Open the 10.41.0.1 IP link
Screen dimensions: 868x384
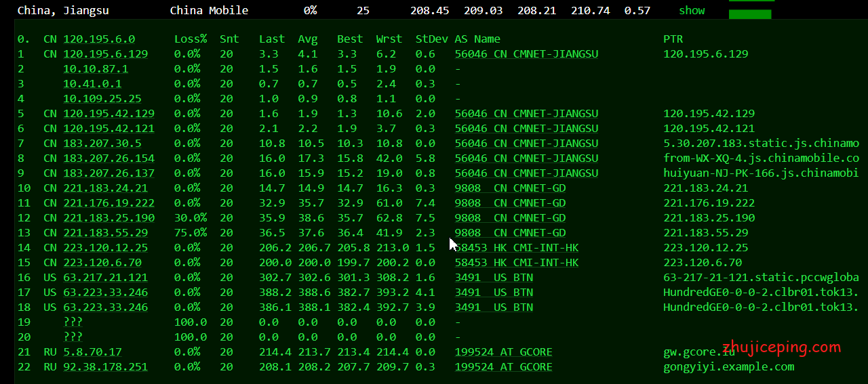tap(92, 84)
